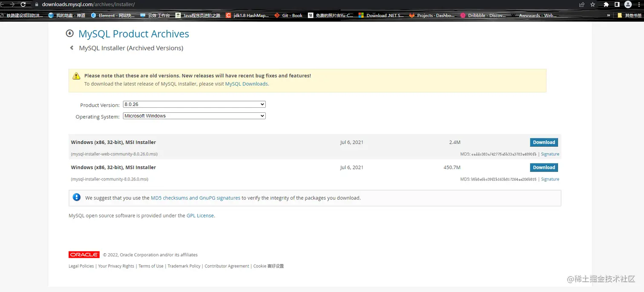Click the download circle icon beside MySQL Product Archives
This screenshot has height=292, width=644.
click(x=69, y=34)
